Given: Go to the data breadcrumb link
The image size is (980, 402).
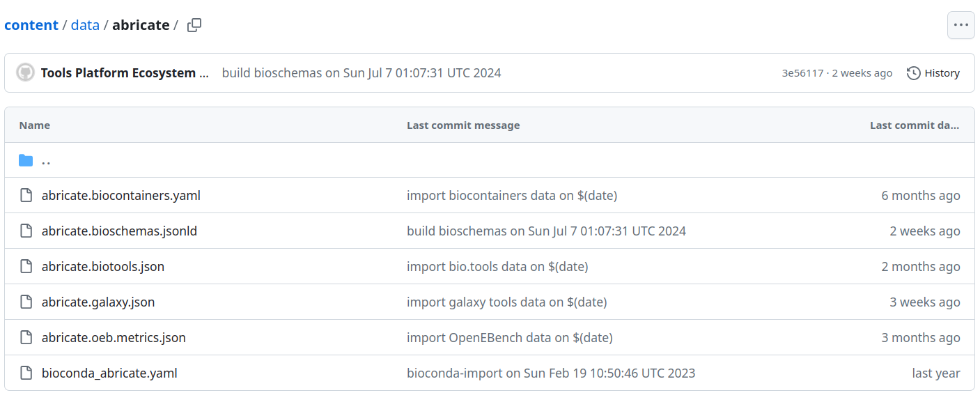Looking at the screenshot, I should [x=85, y=25].
